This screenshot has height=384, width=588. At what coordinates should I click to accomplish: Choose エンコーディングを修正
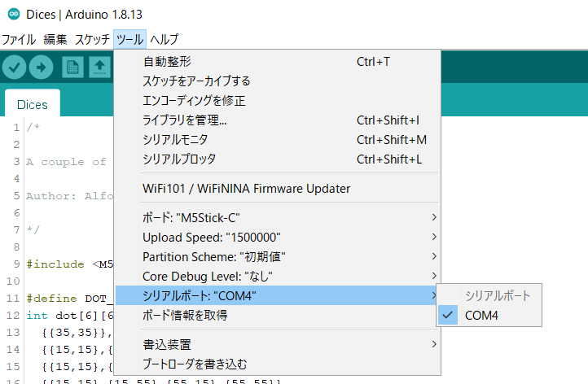point(278,100)
